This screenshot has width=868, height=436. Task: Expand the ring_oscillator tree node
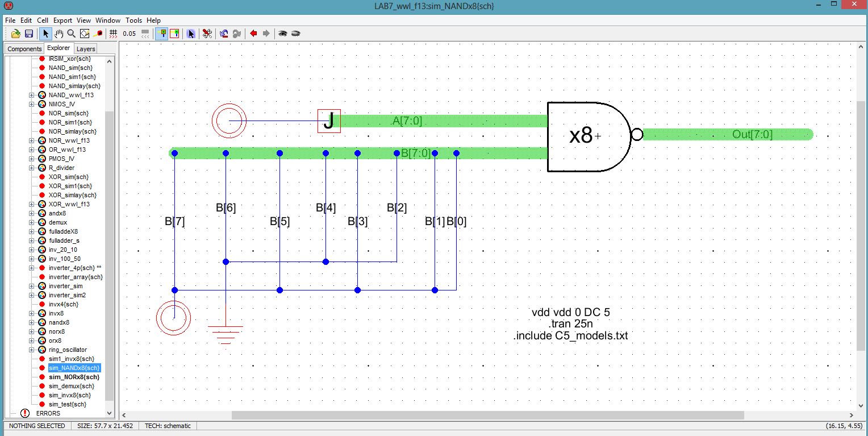(32, 350)
